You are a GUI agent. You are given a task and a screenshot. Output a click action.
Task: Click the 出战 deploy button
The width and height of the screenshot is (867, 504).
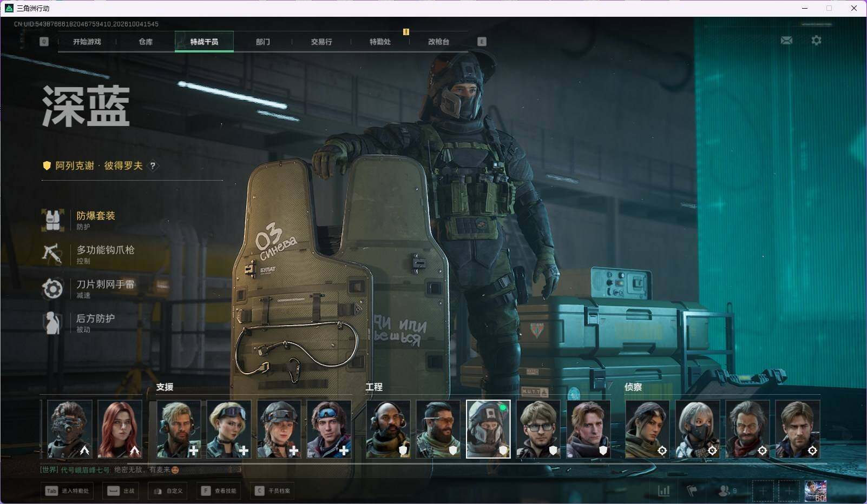click(x=121, y=490)
